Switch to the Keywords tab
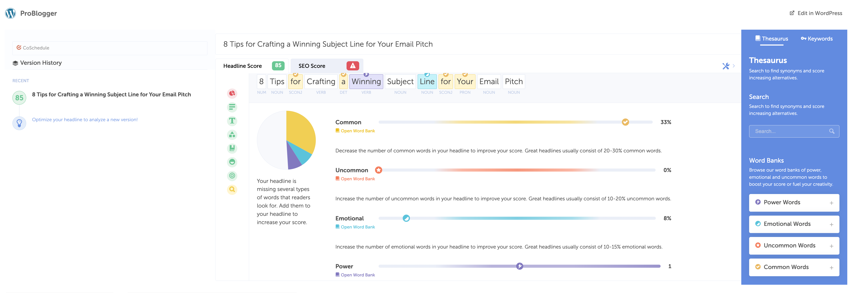Image resolution: width=868 pixels, height=293 pixels. coord(817,39)
